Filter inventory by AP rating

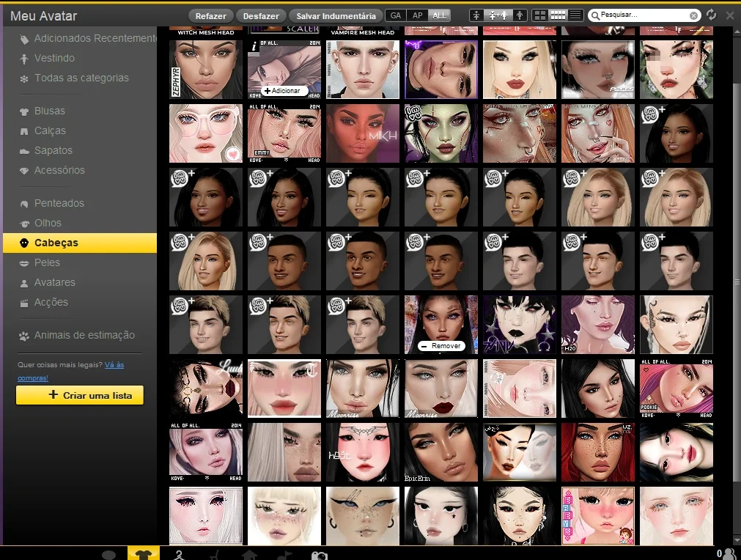pyautogui.click(x=417, y=15)
